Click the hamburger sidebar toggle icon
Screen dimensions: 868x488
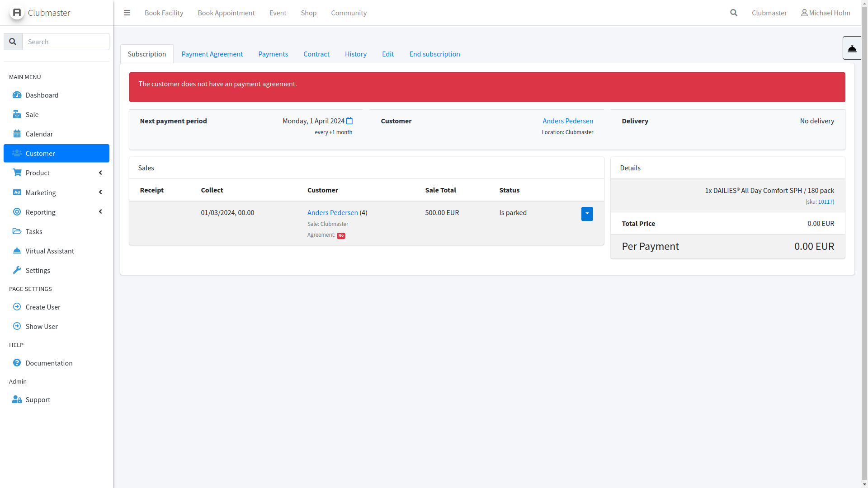point(127,13)
